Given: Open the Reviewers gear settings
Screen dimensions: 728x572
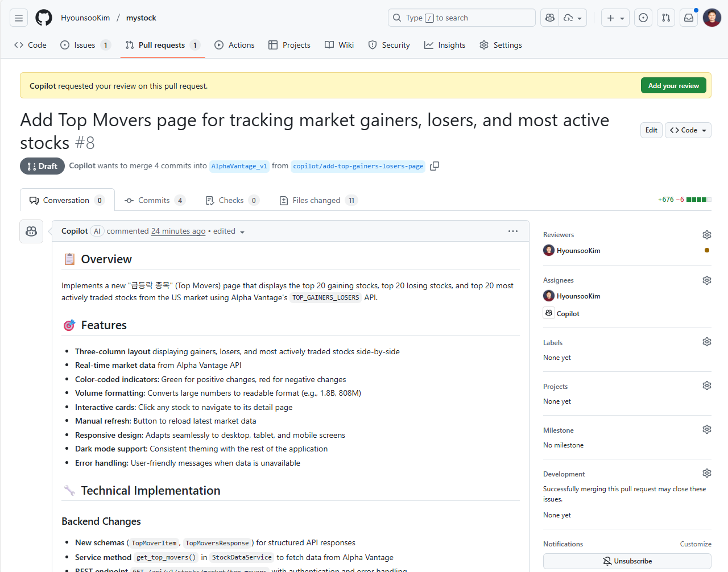Looking at the screenshot, I should pyautogui.click(x=706, y=235).
